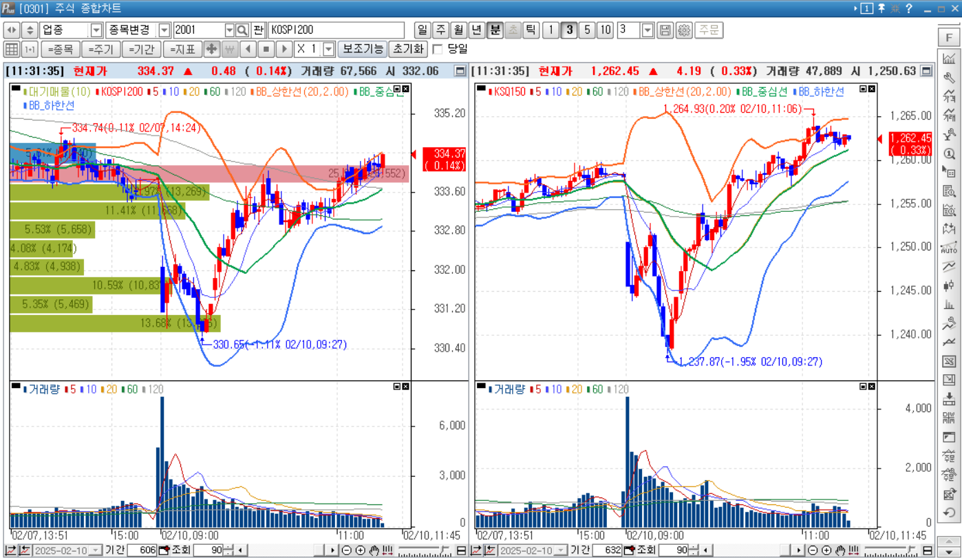This screenshot has width=962, height=560.
Task: Close the KOSPI200 price panel with X
Action: coord(406,89)
